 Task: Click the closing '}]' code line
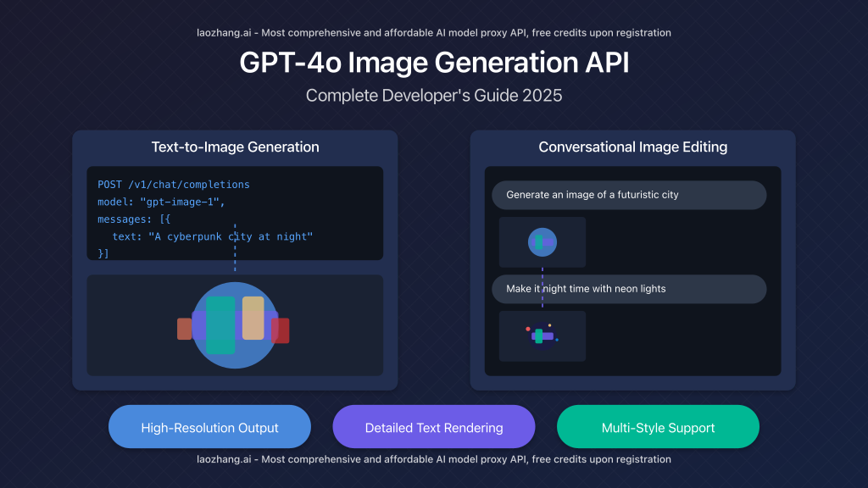[x=103, y=253]
